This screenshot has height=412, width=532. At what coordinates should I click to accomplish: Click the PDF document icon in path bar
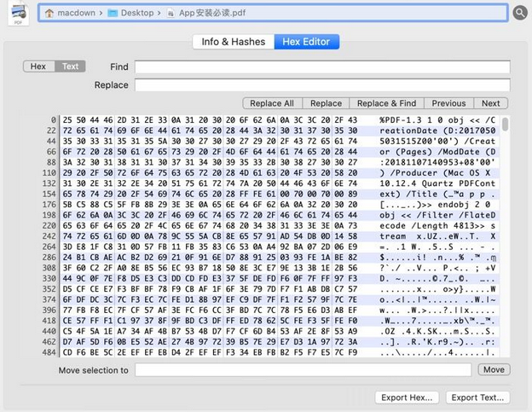pos(171,14)
